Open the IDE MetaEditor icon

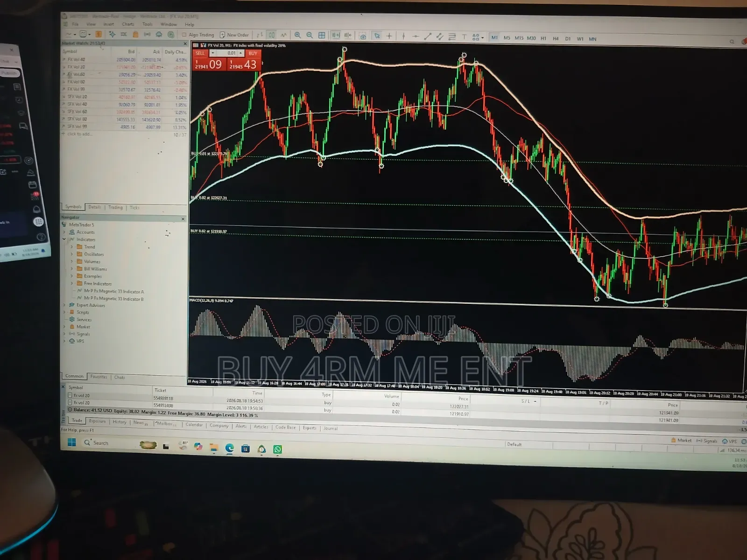(124, 35)
